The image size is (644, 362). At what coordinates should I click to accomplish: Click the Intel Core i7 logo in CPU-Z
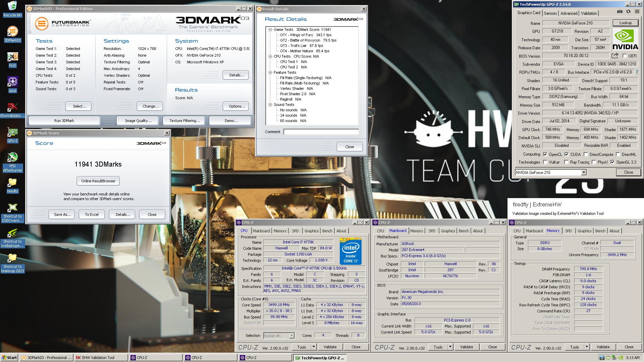coord(350,251)
